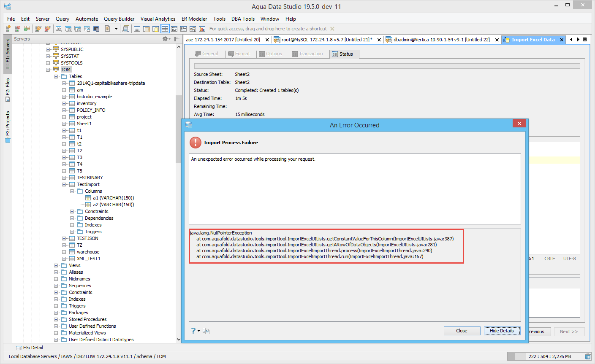This screenshot has height=364, width=595.
Task: Click the table icon beside Sheet1
Action: [x=72, y=124]
